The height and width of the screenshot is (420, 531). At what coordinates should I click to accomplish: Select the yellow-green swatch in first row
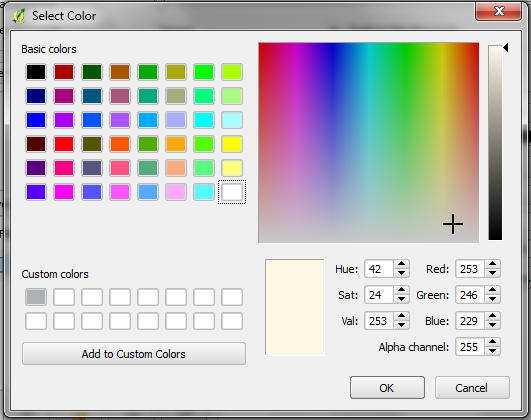pyautogui.click(x=232, y=72)
